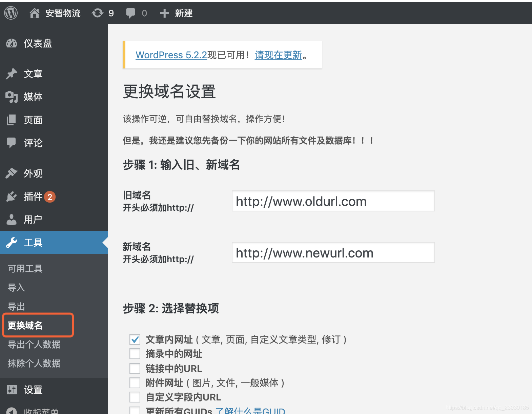Click 收起菜单 collapse menu text
The width and height of the screenshot is (532, 414).
pyautogui.click(x=41, y=411)
